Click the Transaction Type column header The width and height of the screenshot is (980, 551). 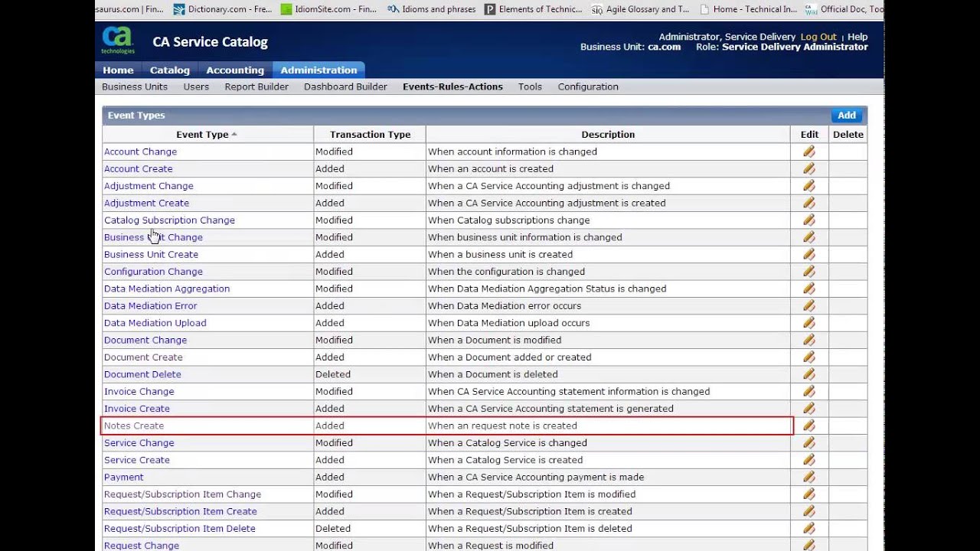click(x=370, y=135)
